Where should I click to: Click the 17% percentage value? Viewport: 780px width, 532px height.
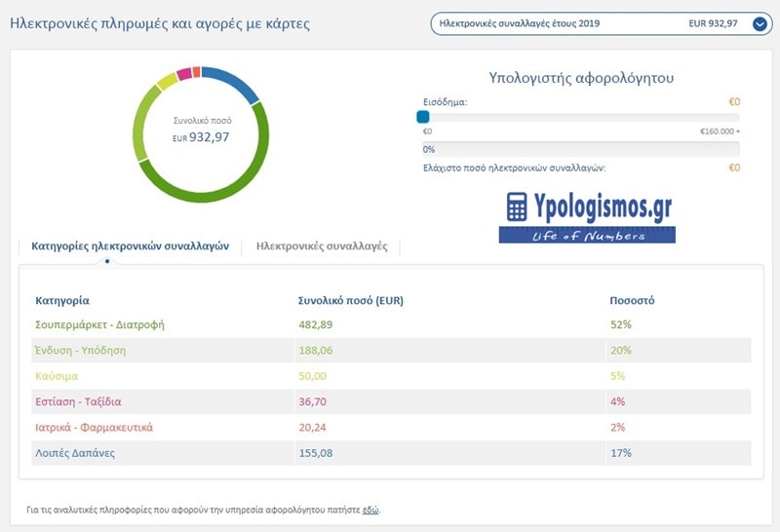[621, 453]
